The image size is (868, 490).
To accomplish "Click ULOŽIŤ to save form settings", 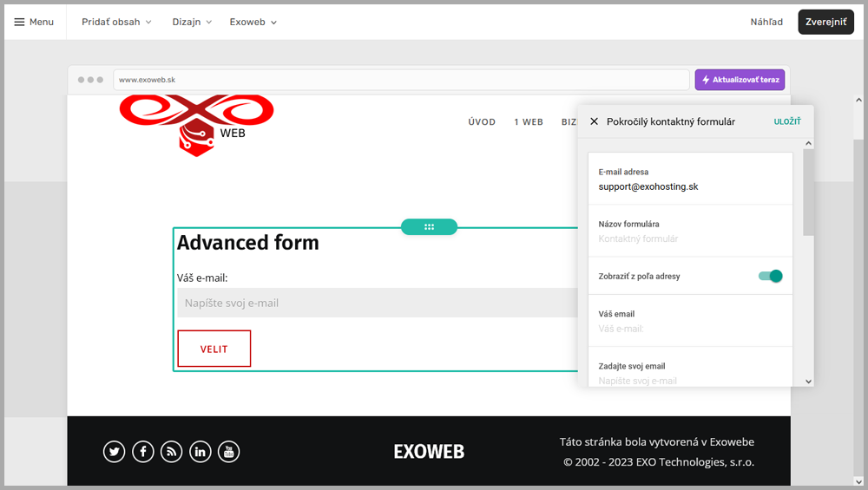I will click(787, 122).
